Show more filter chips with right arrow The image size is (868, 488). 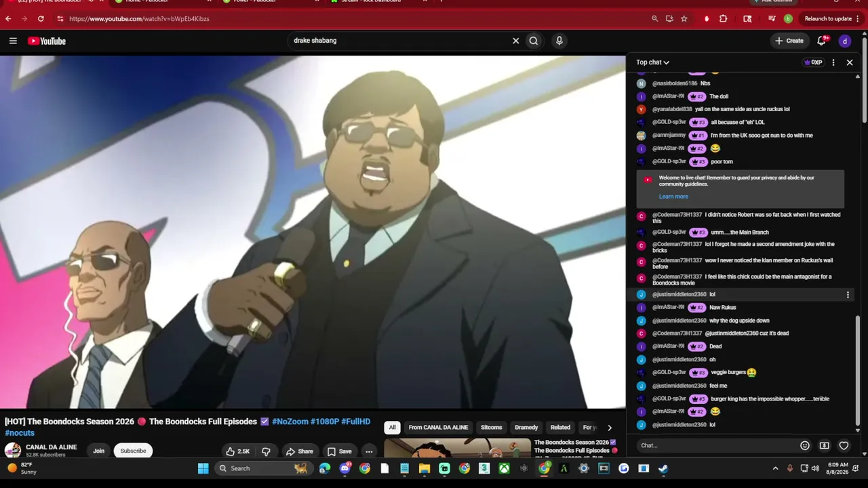(x=609, y=428)
